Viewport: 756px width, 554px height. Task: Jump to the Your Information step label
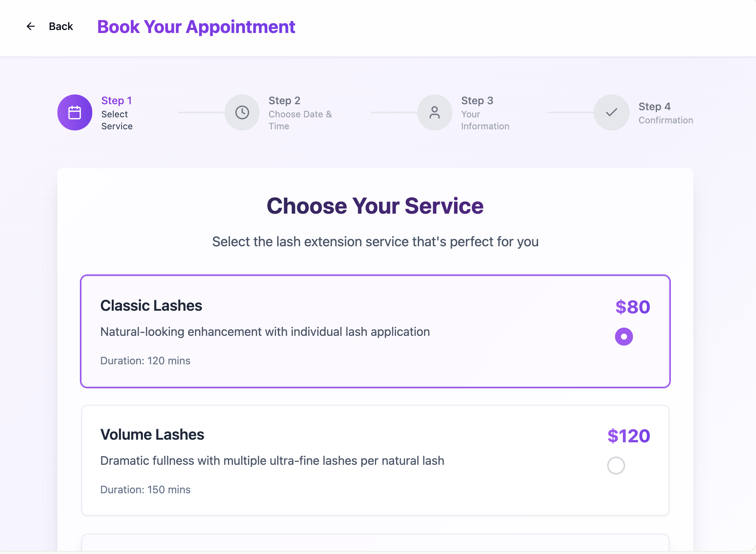click(485, 120)
